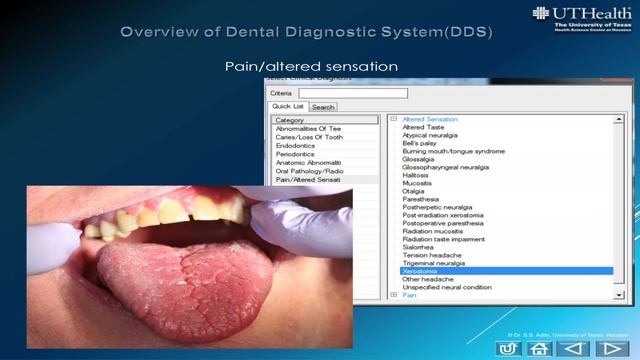Select Caries/Loss Of Tooth category

click(x=309, y=137)
